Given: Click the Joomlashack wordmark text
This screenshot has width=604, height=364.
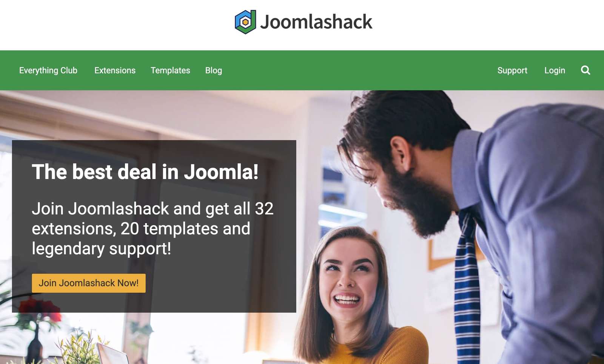Looking at the screenshot, I should coord(316,22).
